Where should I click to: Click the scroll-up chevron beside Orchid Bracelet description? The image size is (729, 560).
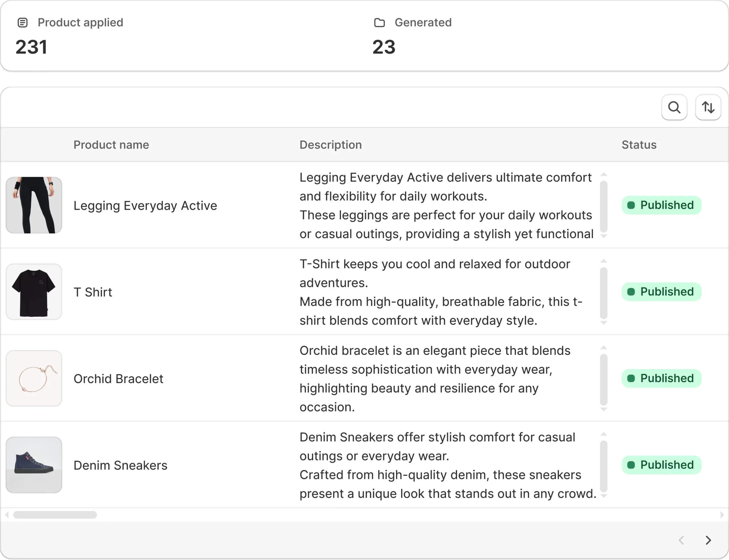point(604,347)
